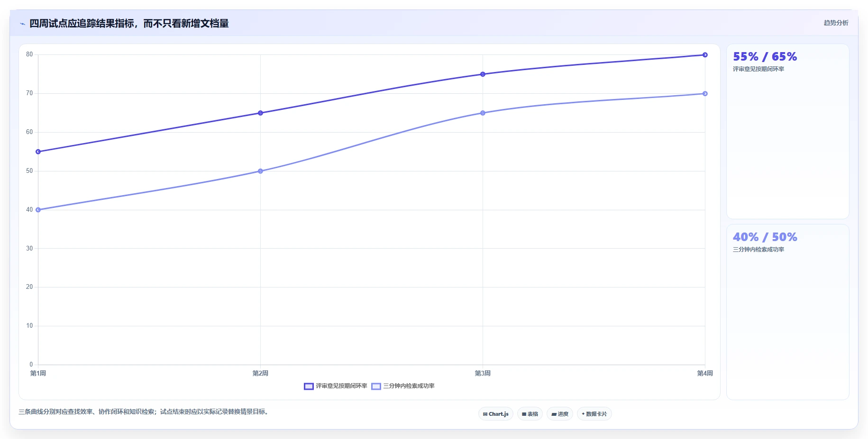Select the 第4周 data point at 80

click(x=705, y=55)
